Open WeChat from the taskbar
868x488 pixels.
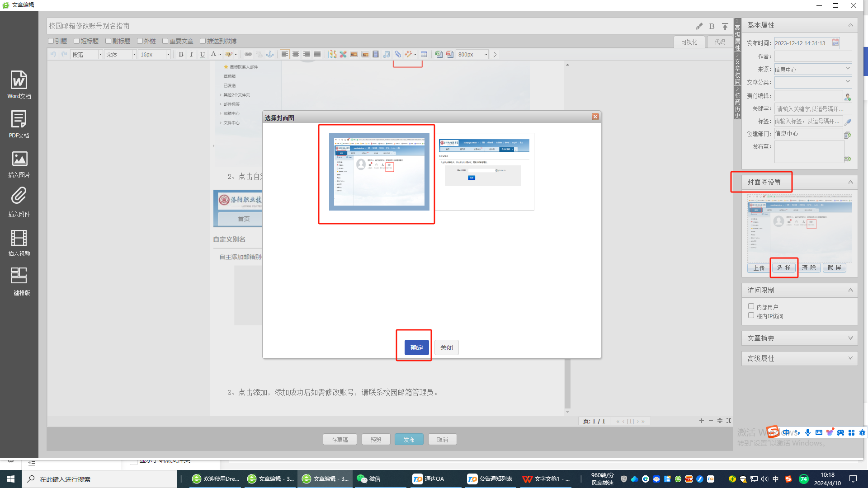[x=369, y=479]
